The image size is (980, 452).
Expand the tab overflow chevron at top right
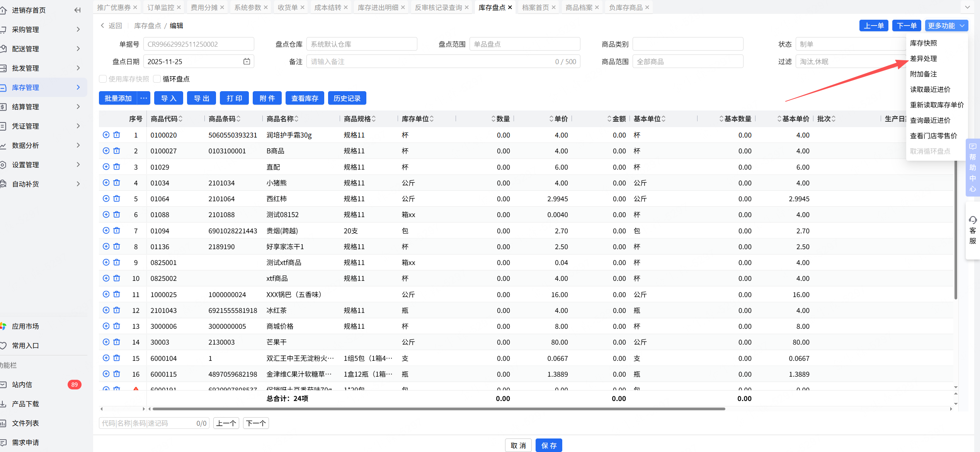coord(967,7)
